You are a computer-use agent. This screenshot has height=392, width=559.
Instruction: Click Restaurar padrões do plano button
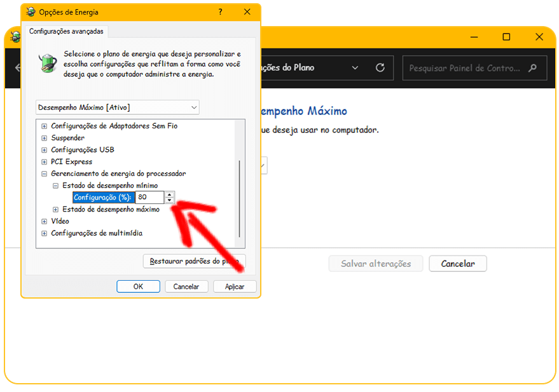(194, 261)
